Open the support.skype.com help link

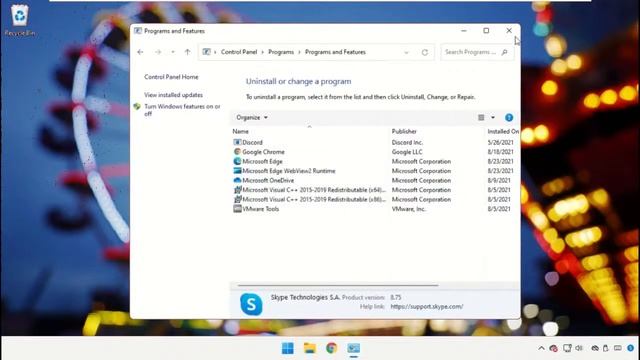coord(427,307)
